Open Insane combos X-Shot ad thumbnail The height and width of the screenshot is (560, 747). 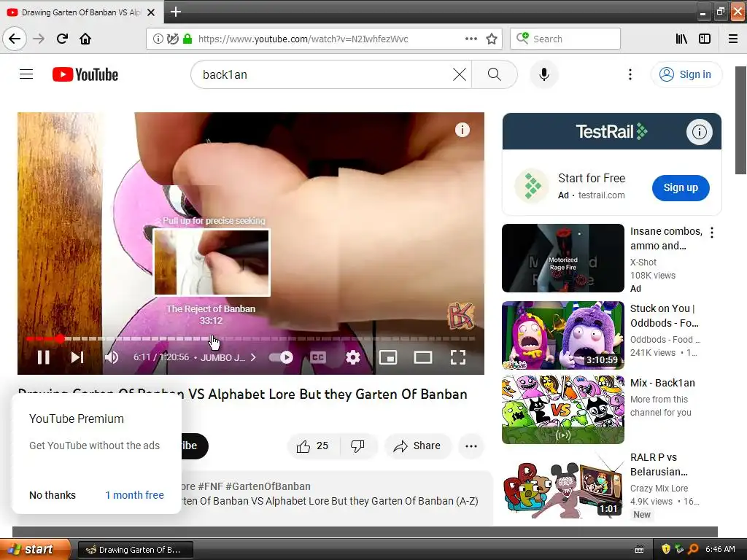coord(562,257)
